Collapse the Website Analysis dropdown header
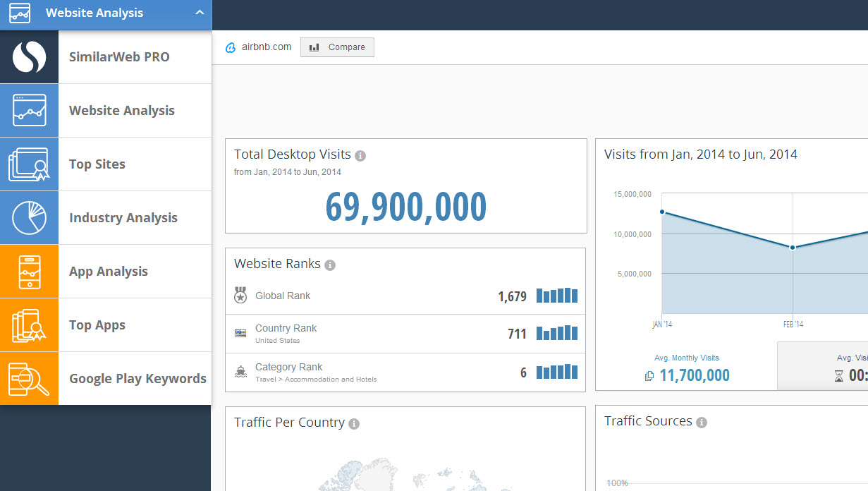The height and width of the screenshot is (491, 868). 94,13
